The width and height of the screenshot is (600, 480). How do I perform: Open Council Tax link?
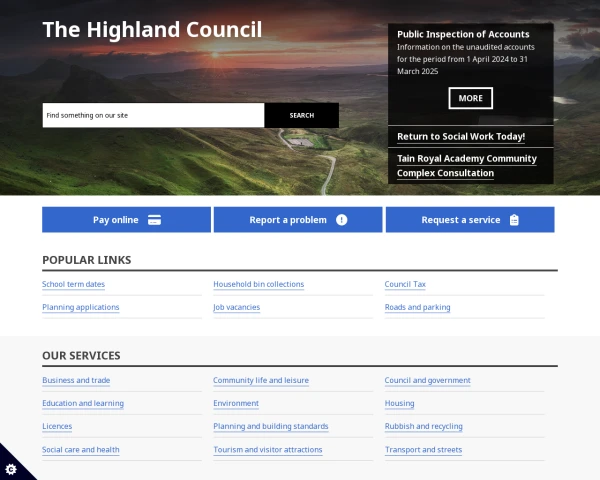(x=405, y=284)
